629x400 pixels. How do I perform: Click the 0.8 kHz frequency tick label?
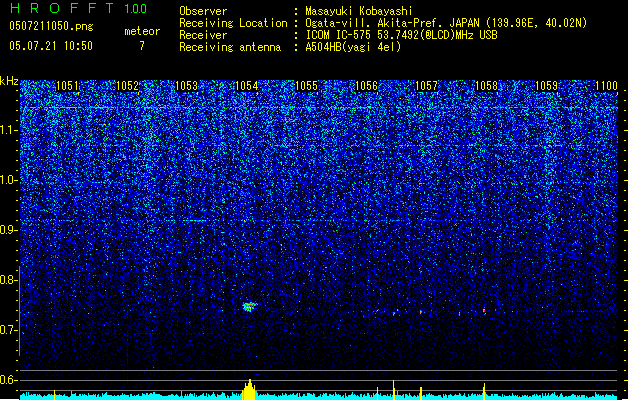8,280
